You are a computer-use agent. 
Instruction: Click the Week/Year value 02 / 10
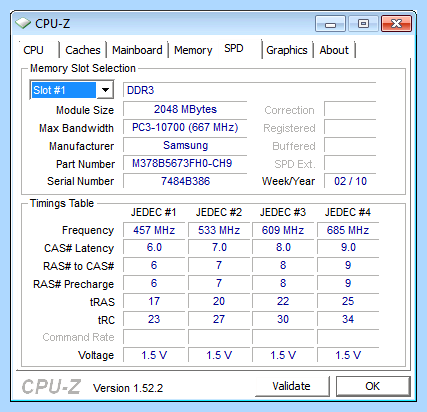click(350, 181)
